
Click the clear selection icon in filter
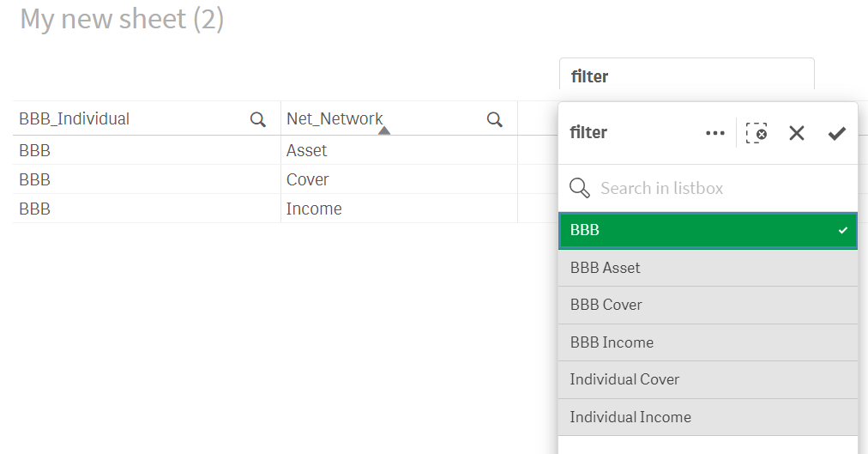point(756,133)
